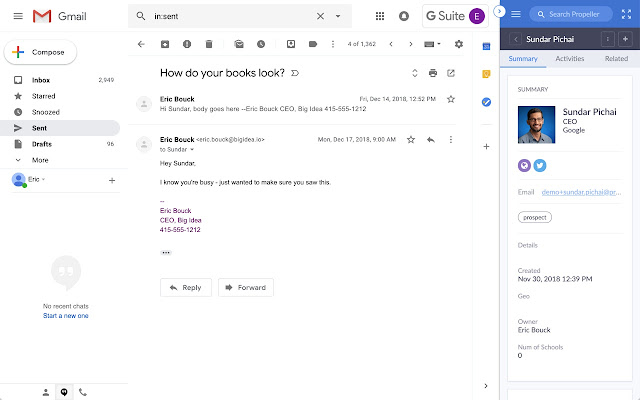640x400 pixels.
Task: Archive this conversation
Action: tap(165, 44)
